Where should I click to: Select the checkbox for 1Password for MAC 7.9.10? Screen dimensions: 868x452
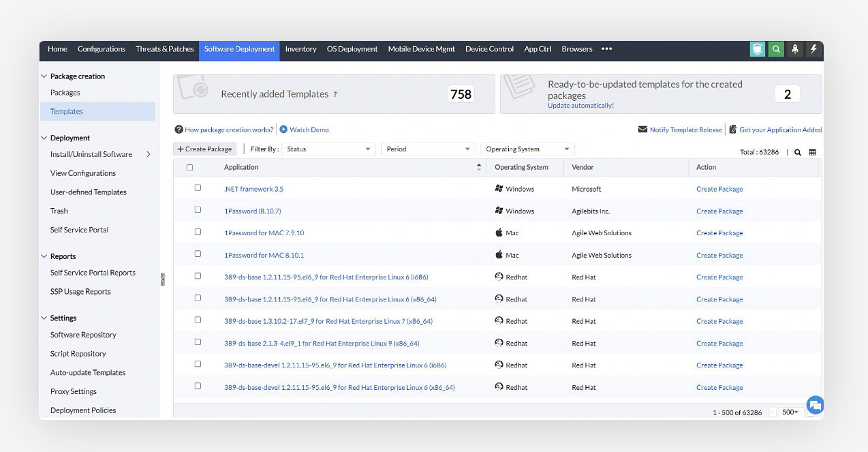(x=198, y=232)
